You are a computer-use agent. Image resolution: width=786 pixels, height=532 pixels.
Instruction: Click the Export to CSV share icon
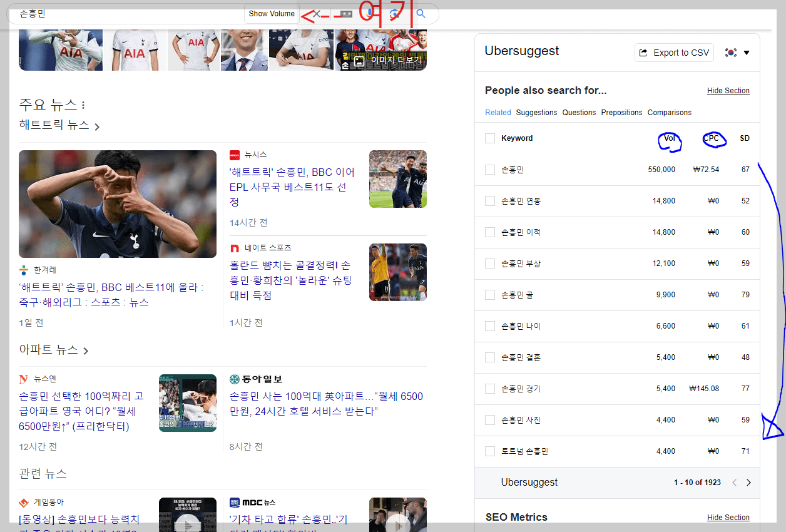643,53
